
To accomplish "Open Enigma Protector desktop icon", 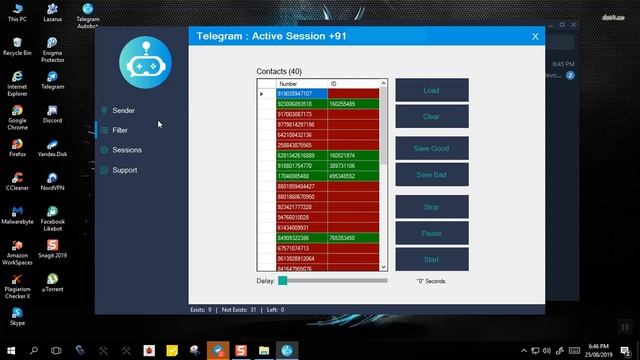I will 53,49.
